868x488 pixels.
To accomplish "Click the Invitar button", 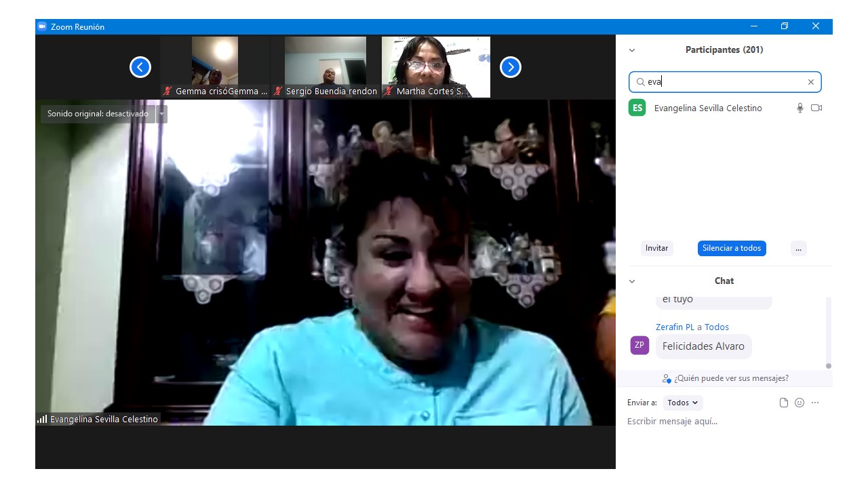I will tap(656, 248).
